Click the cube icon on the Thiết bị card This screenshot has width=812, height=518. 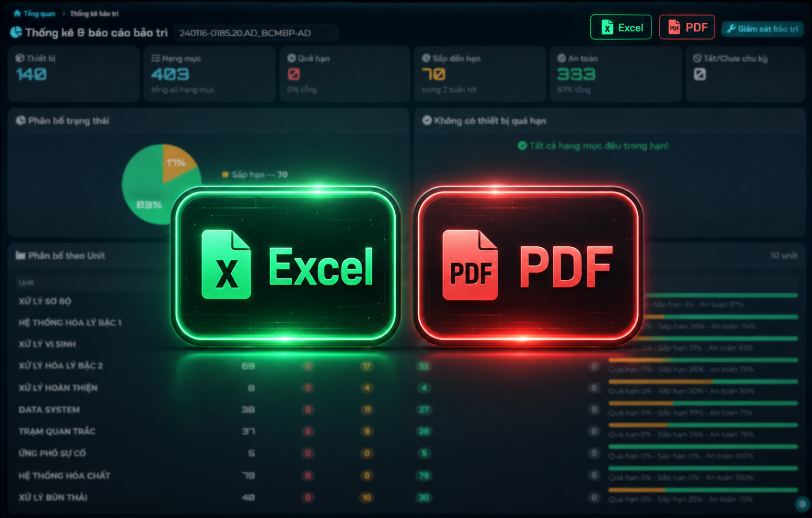coord(20,58)
